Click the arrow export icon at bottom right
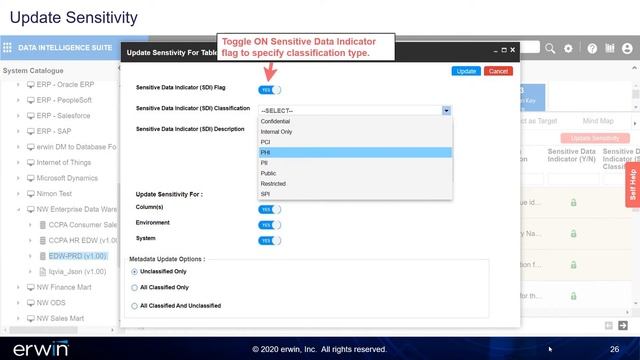Image resolution: width=640 pixels, height=360 pixels. click(623, 325)
